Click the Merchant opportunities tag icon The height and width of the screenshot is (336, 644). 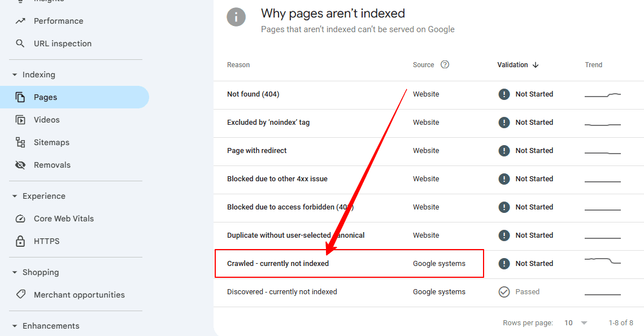click(20, 295)
